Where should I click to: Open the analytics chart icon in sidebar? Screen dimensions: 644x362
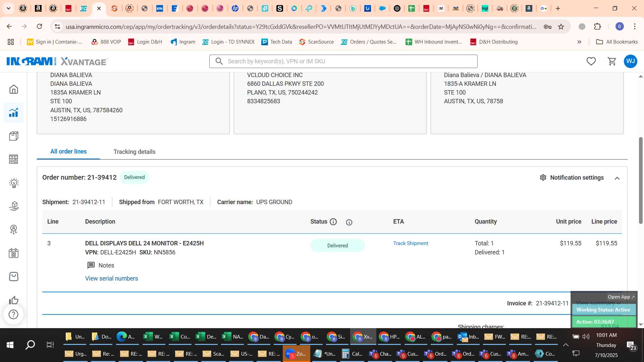pyautogui.click(x=13, y=113)
